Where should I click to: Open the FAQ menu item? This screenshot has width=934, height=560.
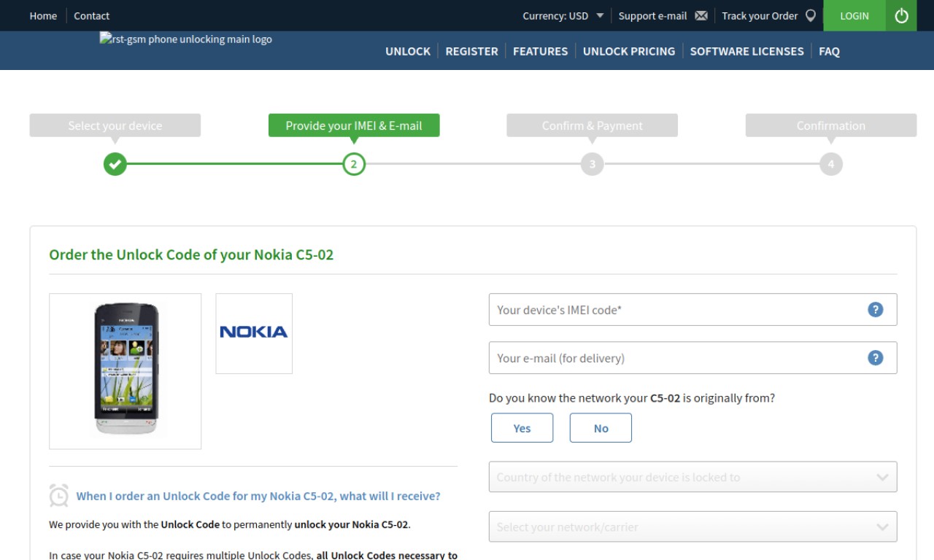[829, 51]
